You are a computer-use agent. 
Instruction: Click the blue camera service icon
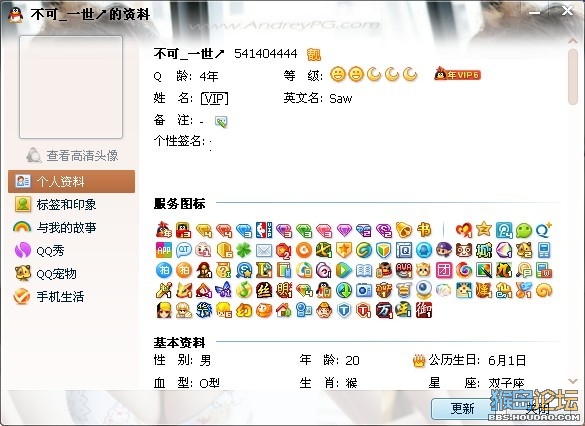363,291
